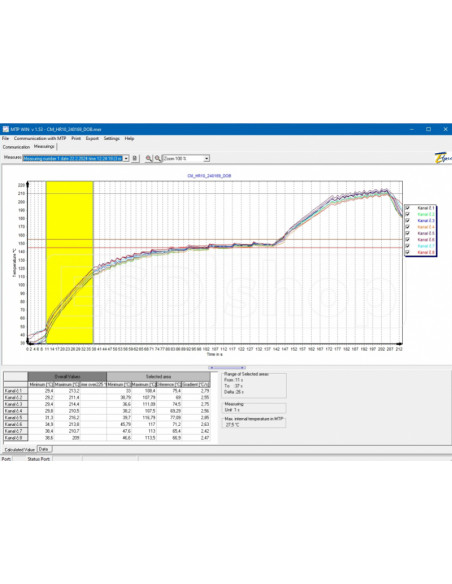Image resolution: width=452 pixels, height=584 pixels.
Task: Toggle the Kanal č.2 legend checkbox
Action: 408,214
